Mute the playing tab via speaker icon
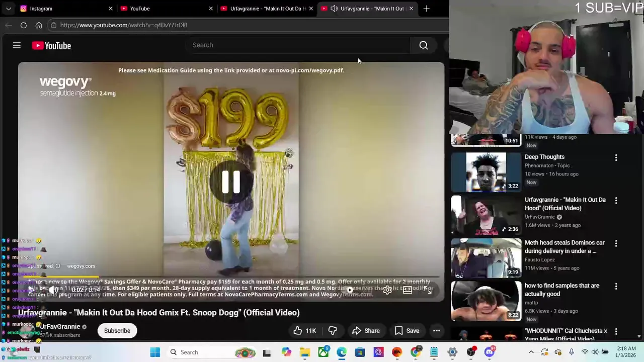The image size is (644, 362). [x=334, y=9]
